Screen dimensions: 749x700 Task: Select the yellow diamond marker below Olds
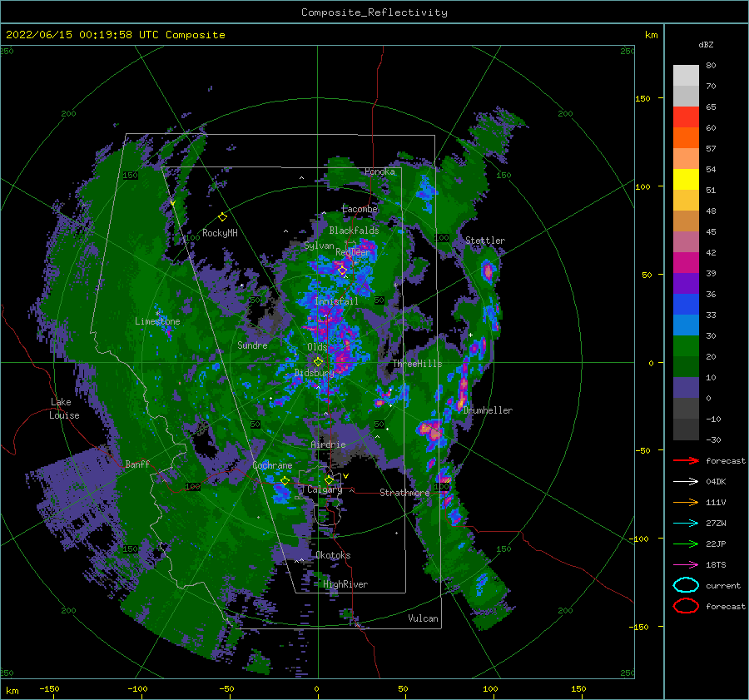(318, 362)
